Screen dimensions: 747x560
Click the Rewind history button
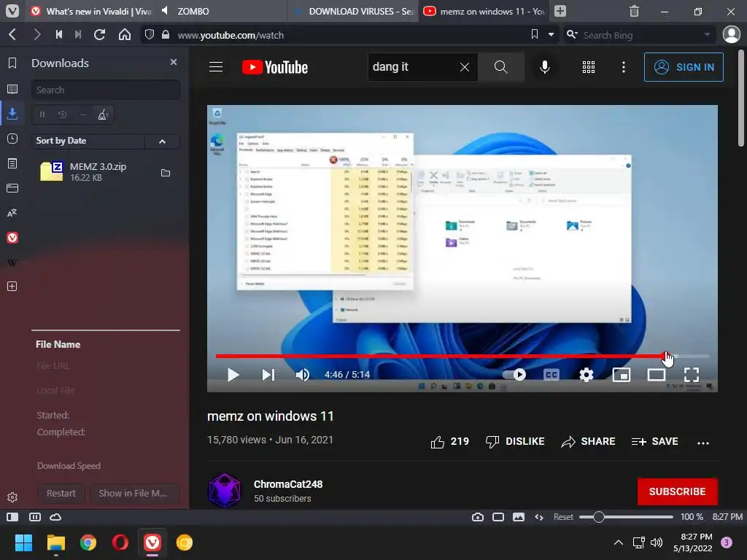point(59,35)
